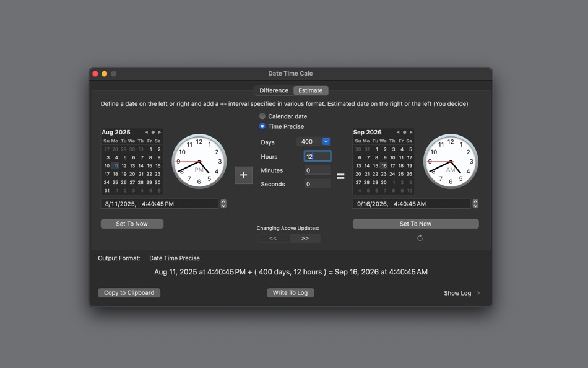
Task: Go to previous month in Aug 2025 calendar
Action: click(x=146, y=132)
